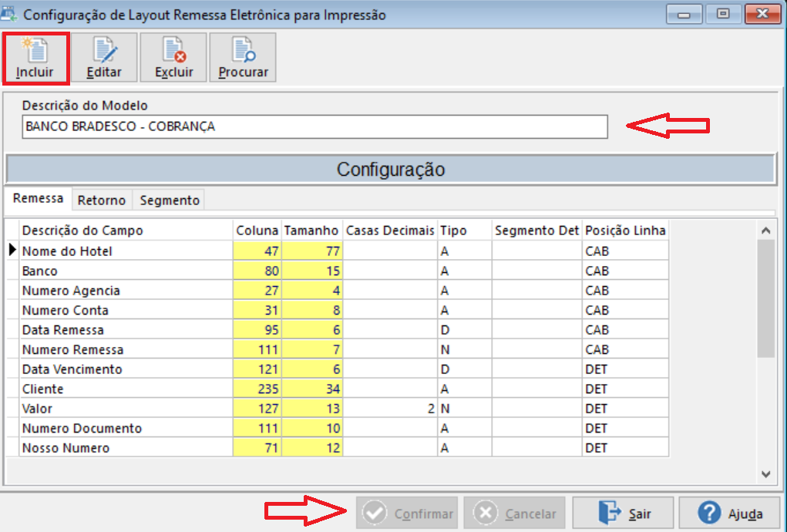Click the Excluir delete icon

[x=173, y=50]
